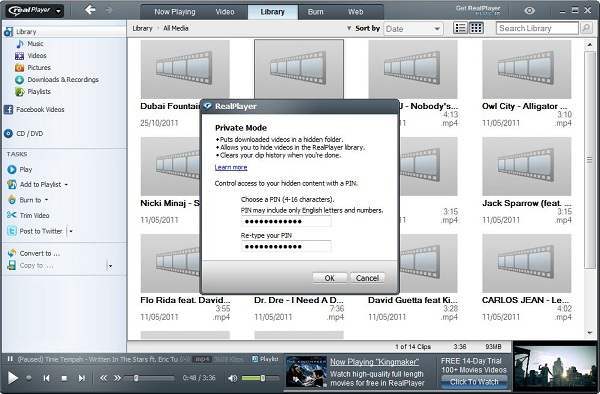Viewport: 600px width, 394px height.
Task: Switch to thumbnail grid view
Action: [x=476, y=28]
